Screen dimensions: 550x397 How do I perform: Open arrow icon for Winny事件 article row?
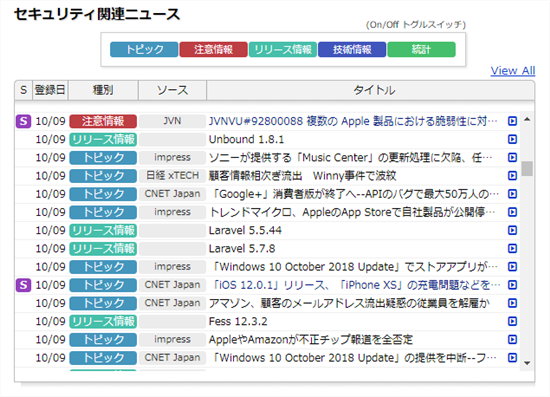pos(512,176)
